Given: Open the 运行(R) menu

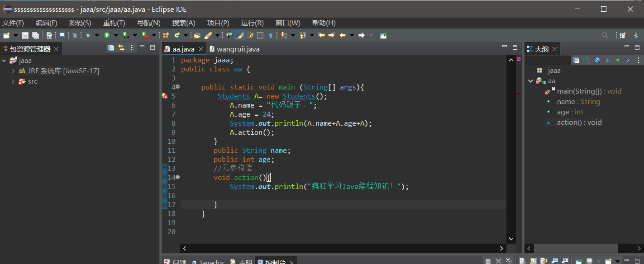Looking at the screenshot, I should point(252,23).
